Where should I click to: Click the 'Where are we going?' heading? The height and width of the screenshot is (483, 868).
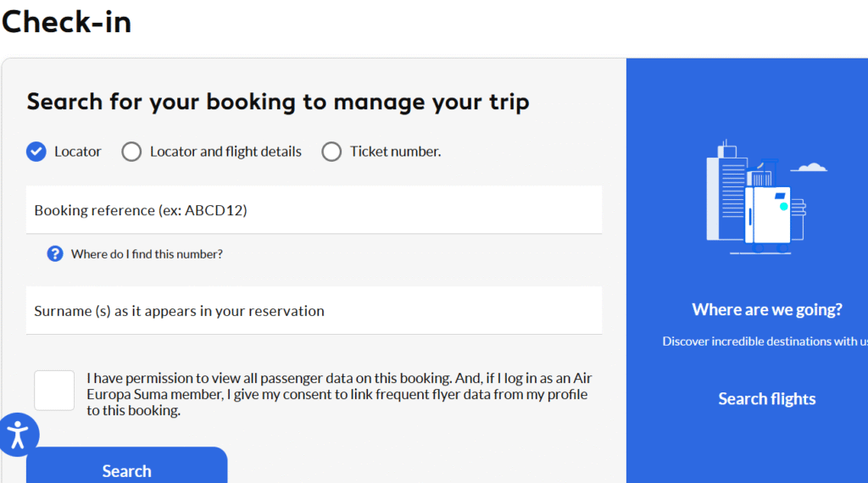tap(766, 309)
